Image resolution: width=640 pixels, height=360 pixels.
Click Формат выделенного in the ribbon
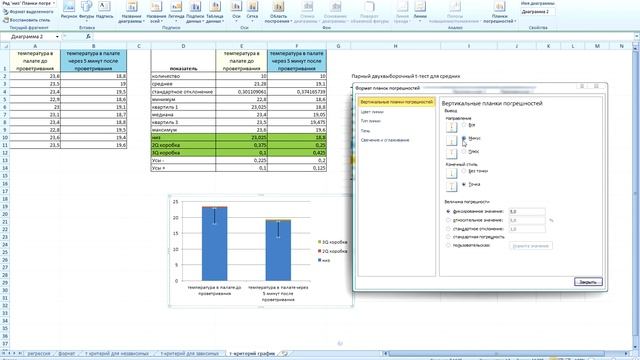coord(28,12)
